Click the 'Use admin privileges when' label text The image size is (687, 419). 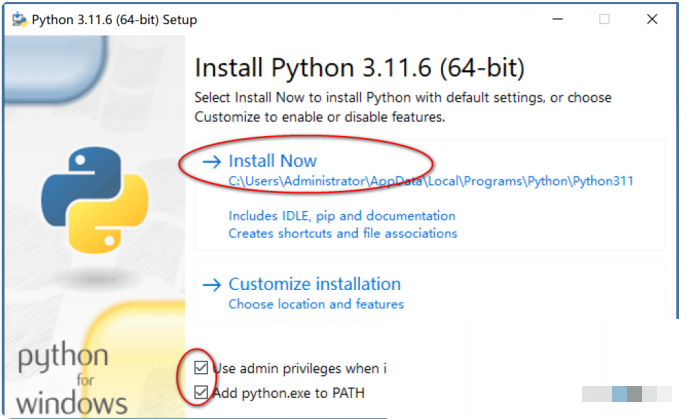point(299,369)
